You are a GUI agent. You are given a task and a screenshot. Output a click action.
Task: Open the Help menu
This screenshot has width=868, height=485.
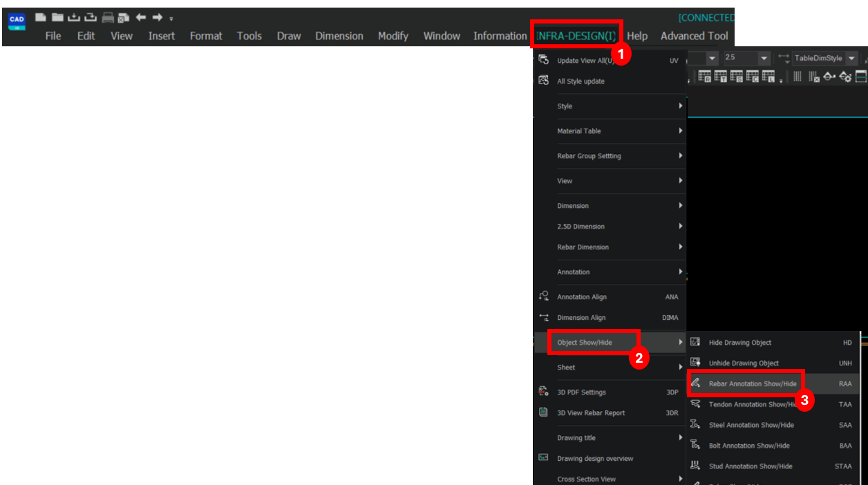637,36
